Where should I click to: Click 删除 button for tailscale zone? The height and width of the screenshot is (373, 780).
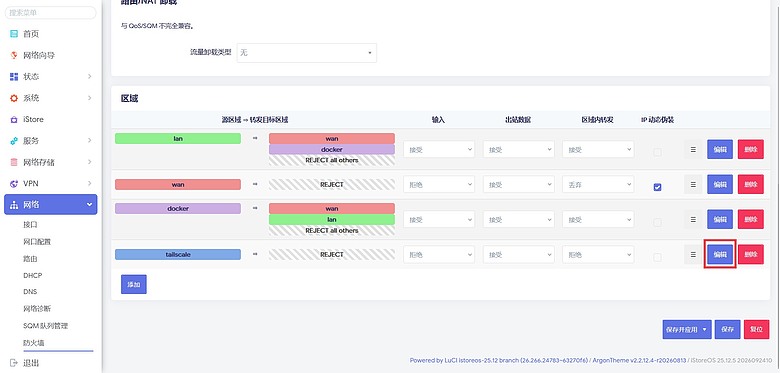tap(751, 255)
